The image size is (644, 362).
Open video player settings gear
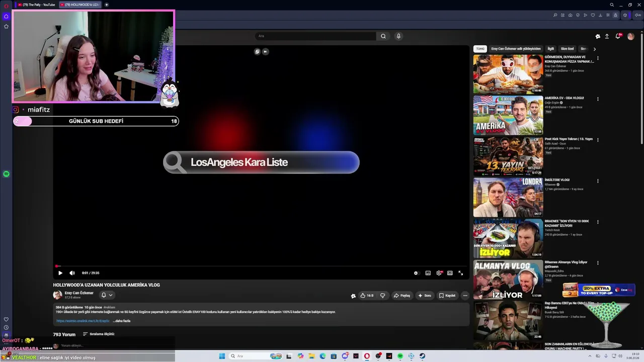pyautogui.click(x=439, y=273)
